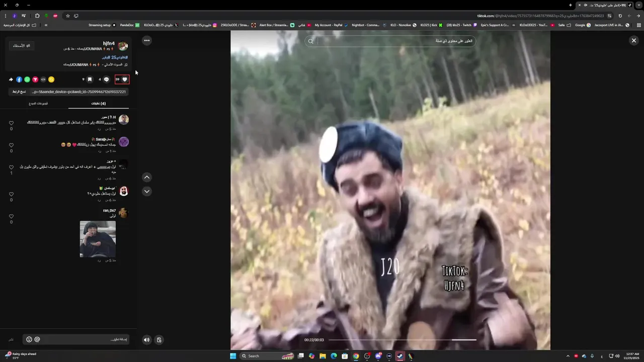The image size is (644, 362).
Task: Click the share arrow icon
Action: pyautogui.click(x=11, y=79)
